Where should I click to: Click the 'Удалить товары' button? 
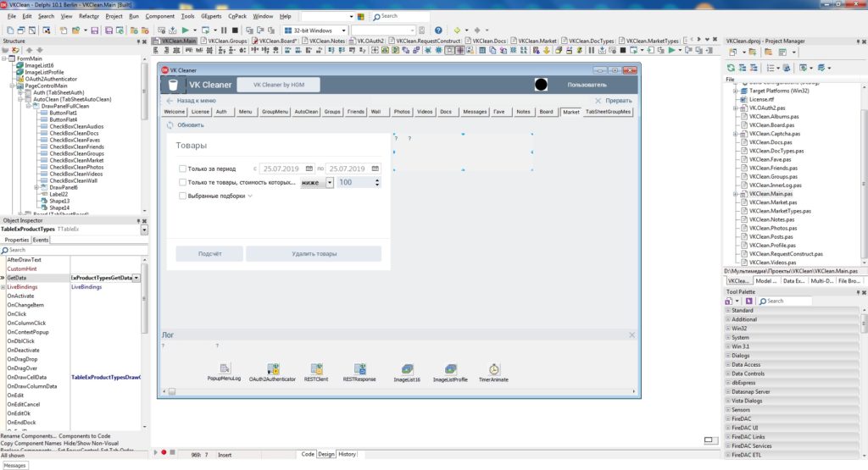[314, 254]
